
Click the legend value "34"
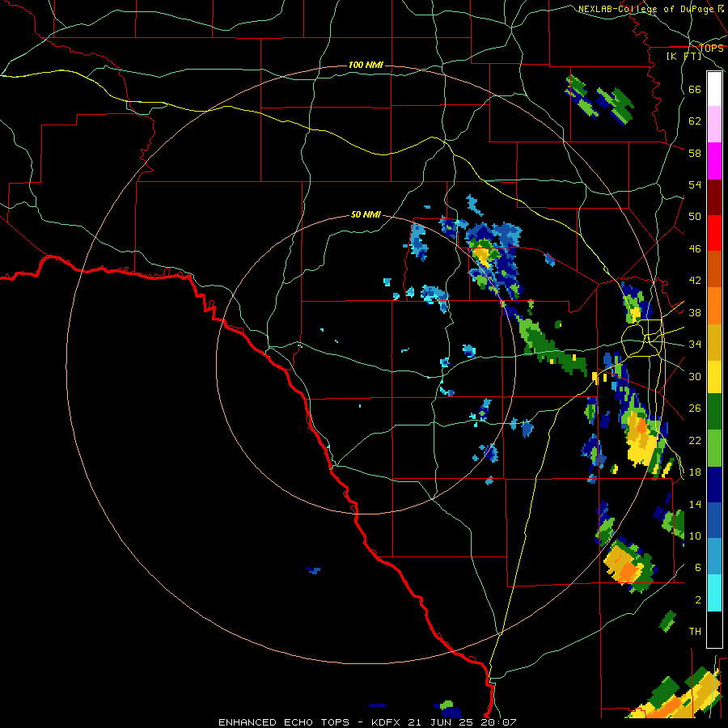click(x=695, y=345)
